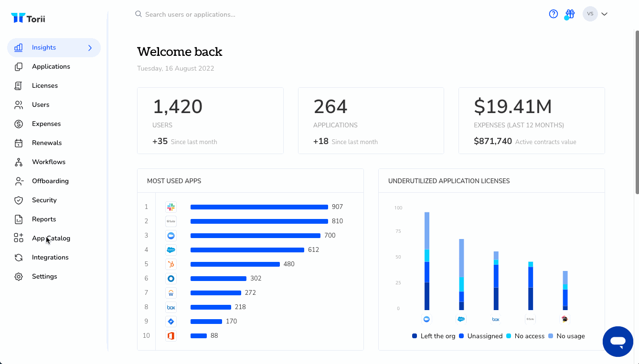The height and width of the screenshot is (364, 639).
Task: Click the Salesforce icon in Most Used Apps
Action: 171,250
